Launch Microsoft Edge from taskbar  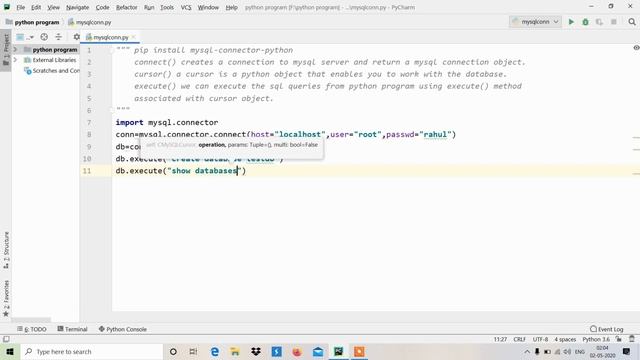point(214,351)
